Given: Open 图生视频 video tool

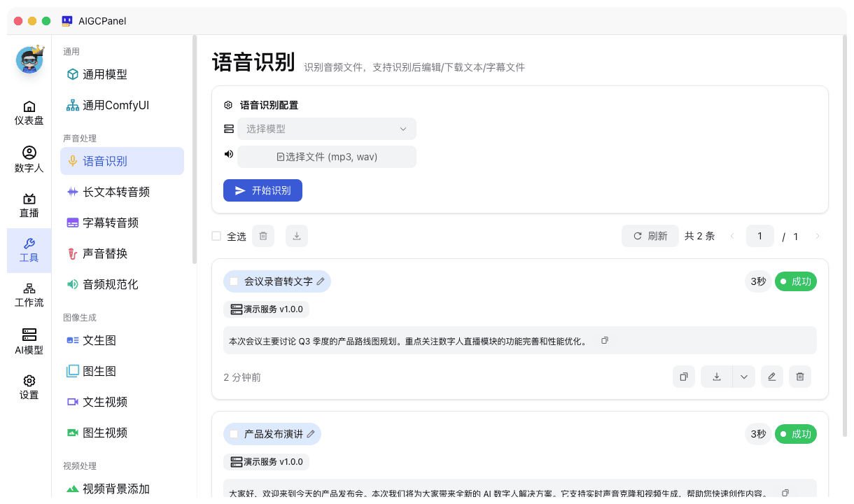Looking at the screenshot, I should click(x=122, y=433).
